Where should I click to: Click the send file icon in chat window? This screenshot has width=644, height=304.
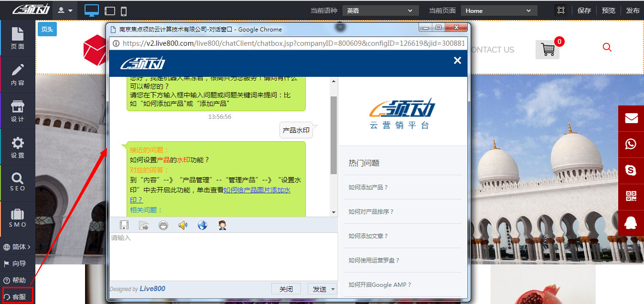143,225
